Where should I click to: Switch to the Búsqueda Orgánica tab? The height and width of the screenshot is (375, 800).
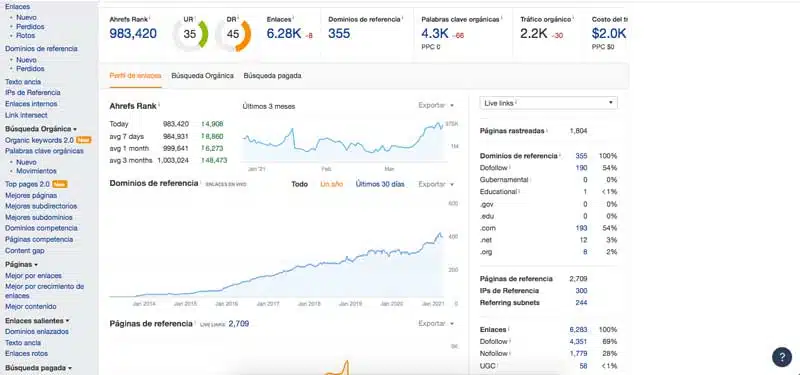pos(203,76)
